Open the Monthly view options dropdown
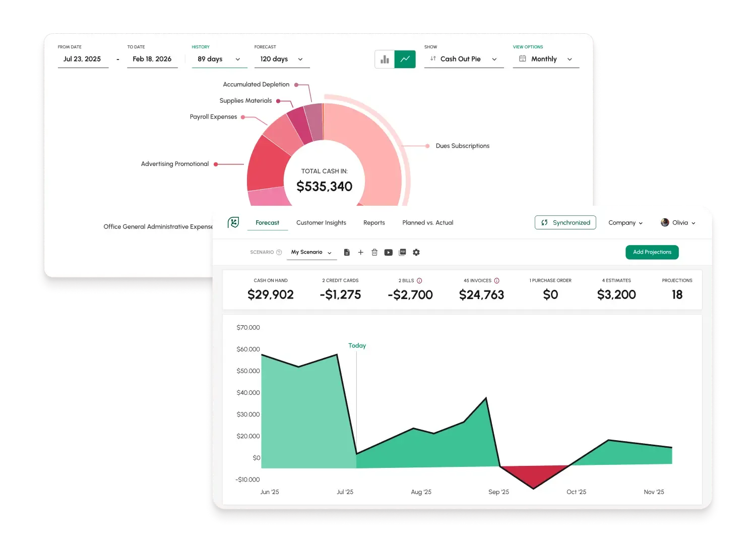This screenshot has height=540, width=756. tap(546, 59)
